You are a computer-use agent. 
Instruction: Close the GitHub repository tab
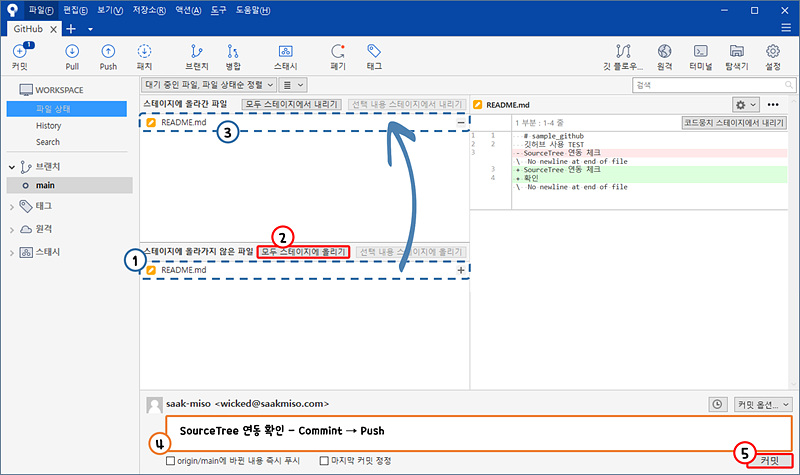[53, 30]
